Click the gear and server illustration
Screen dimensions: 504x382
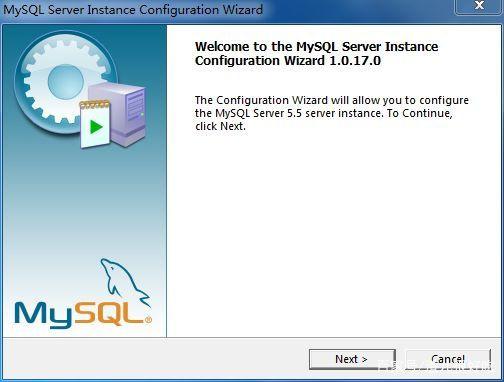point(80,91)
